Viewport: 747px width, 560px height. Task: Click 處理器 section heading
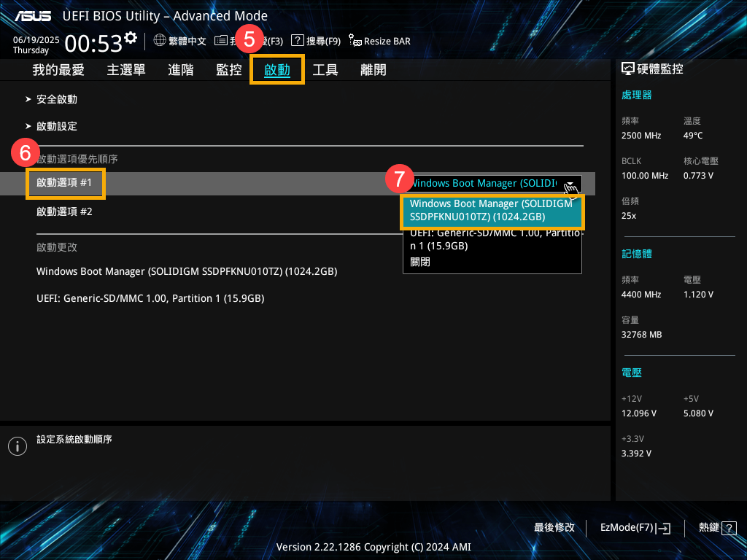(x=636, y=95)
